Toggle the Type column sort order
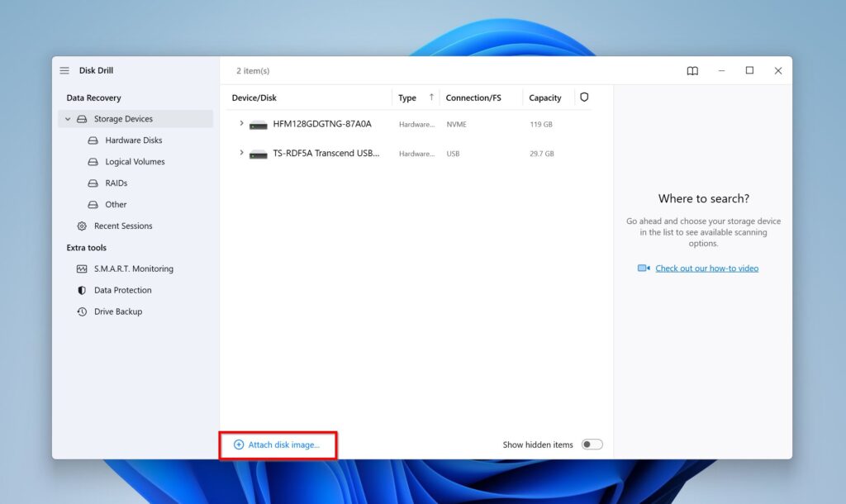 413,97
